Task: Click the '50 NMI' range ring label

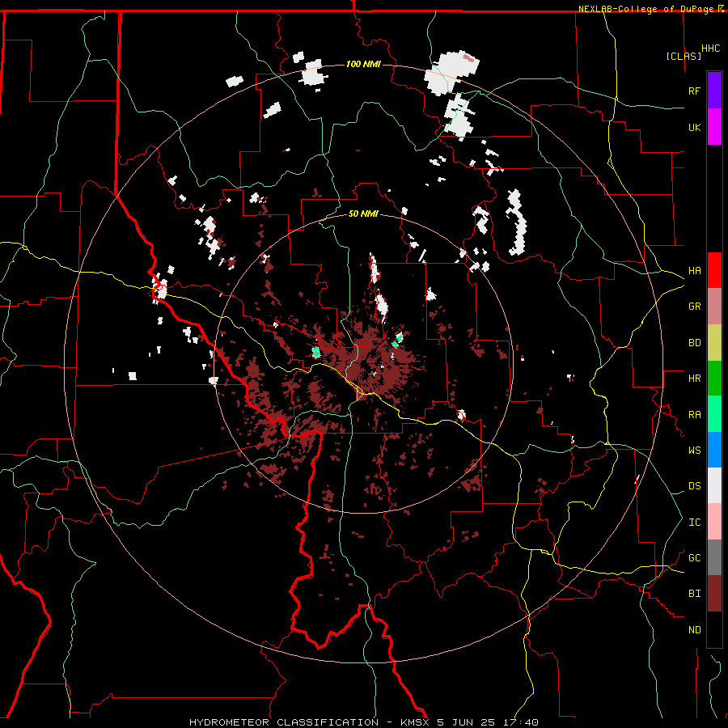Action: tap(363, 214)
